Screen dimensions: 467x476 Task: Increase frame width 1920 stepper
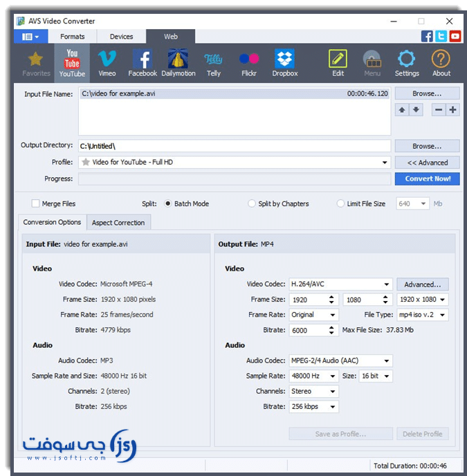(x=331, y=297)
